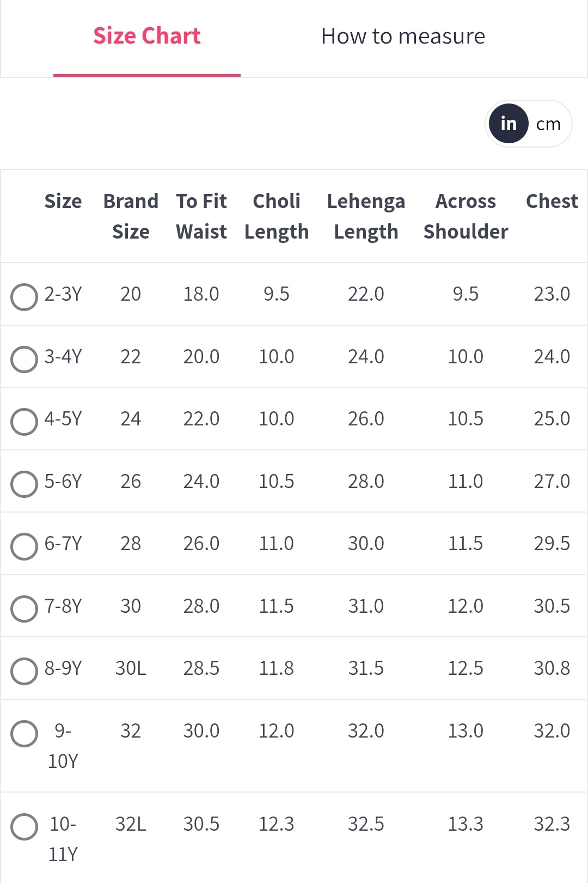The image size is (588, 883).
Task: Click the Lehenga Length column header
Action: (x=366, y=216)
